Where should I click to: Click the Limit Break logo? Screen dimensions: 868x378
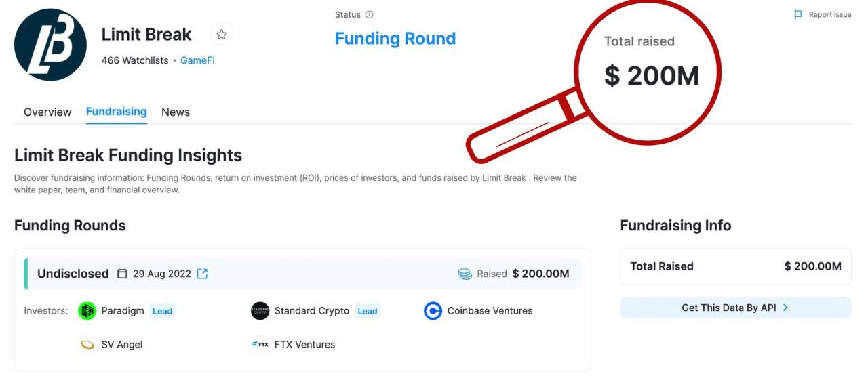[x=50, y=45]
